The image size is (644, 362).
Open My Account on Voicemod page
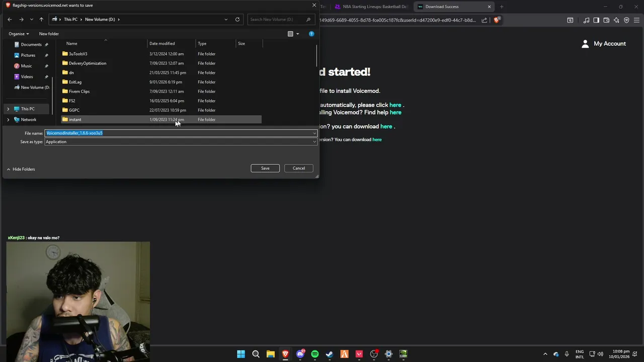(604, 44)
